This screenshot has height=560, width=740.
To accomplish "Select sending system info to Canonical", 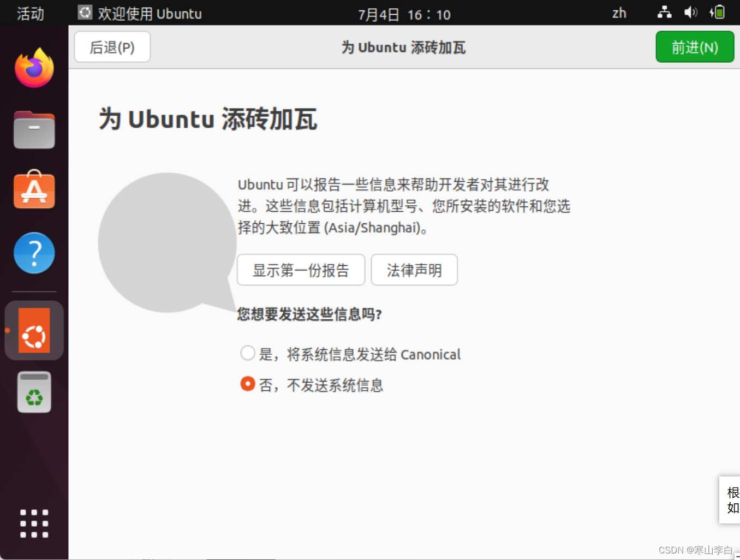I will point(248,353).
